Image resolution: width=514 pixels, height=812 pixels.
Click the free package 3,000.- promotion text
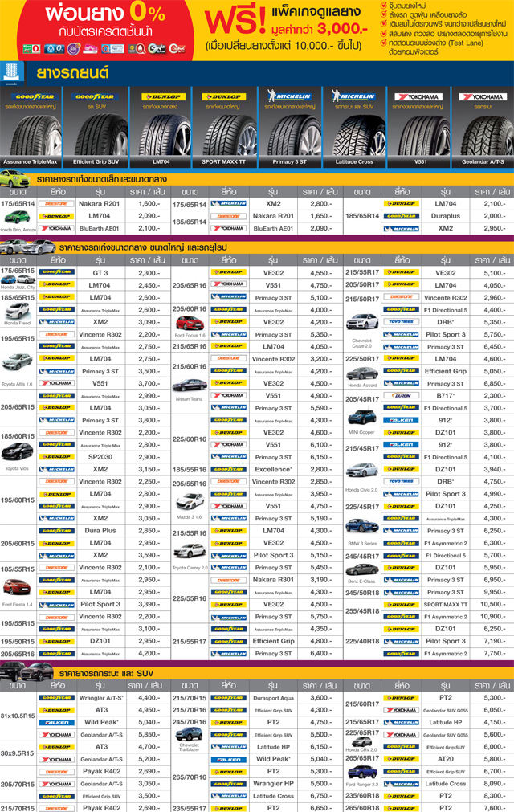click(285, 24)
